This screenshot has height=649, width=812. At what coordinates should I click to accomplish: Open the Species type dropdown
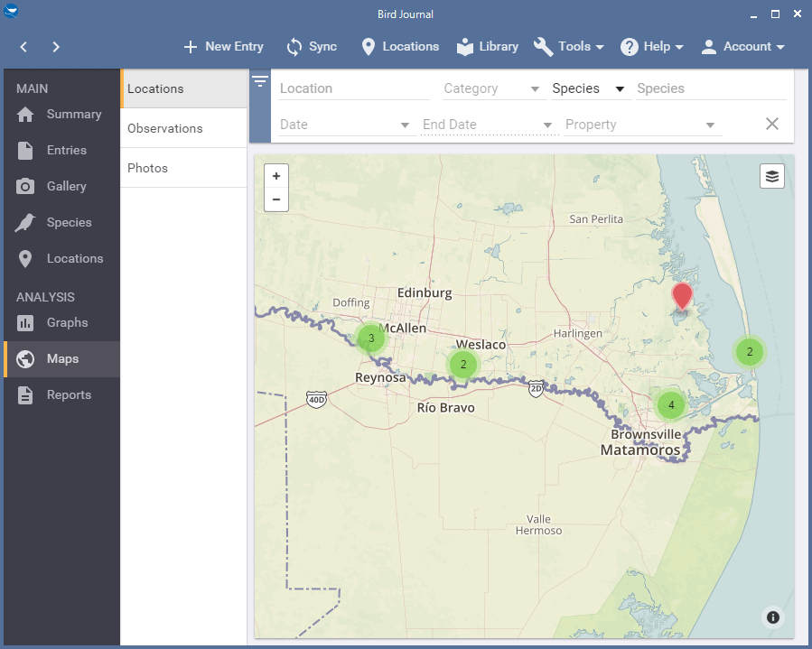tap(589, 89)
